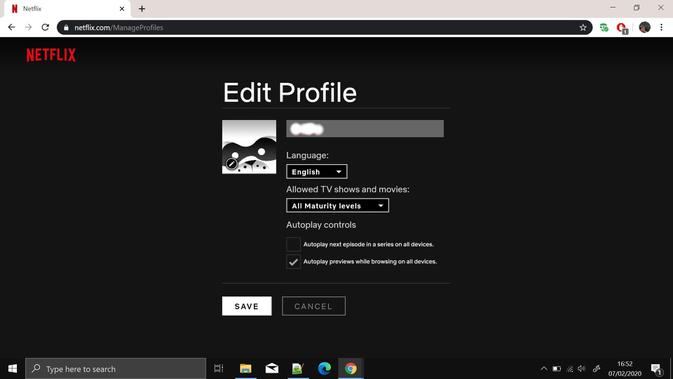The image size is (673, 379).
Task: Open network status in tray
Action: [570, 369]
